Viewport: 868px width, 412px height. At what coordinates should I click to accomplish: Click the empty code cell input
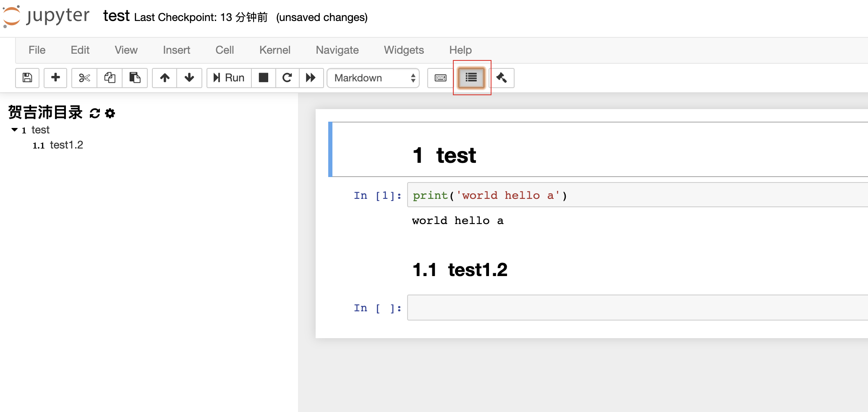tap(630, 308)
